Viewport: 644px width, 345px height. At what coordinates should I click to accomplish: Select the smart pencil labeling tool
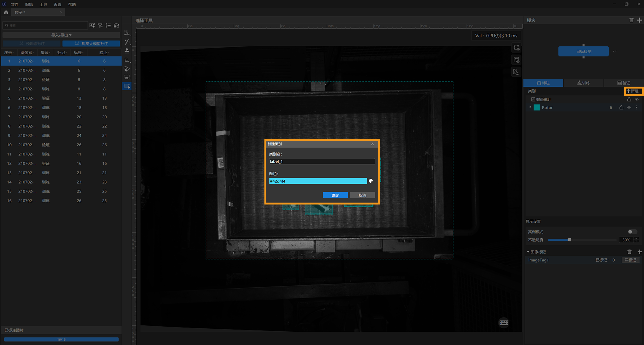(127, 42)
